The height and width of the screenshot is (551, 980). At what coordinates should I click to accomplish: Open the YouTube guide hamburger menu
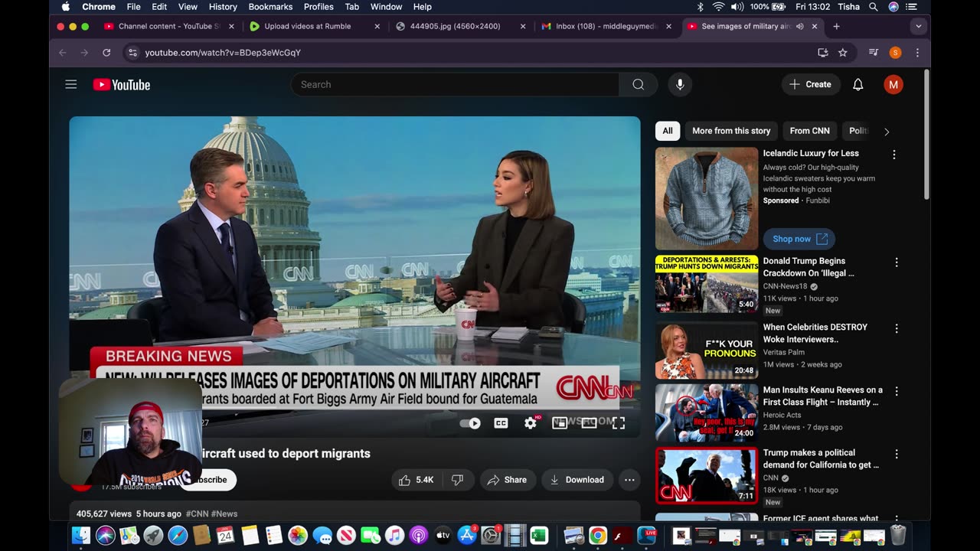tap(71, 84)
